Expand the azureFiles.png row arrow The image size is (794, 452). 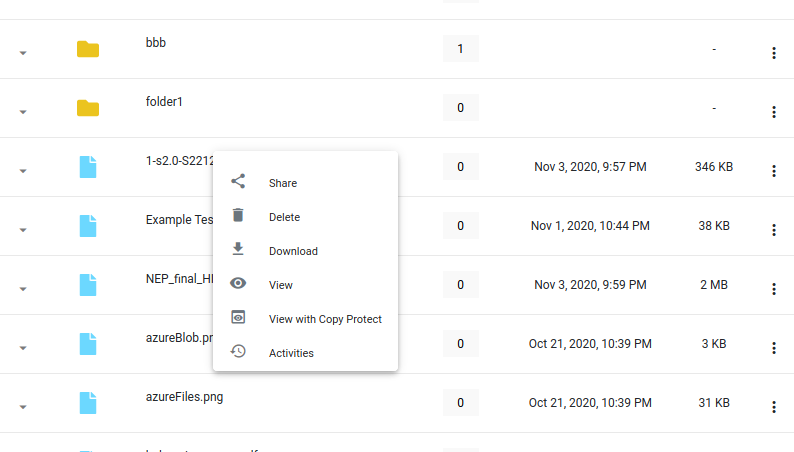23,407
